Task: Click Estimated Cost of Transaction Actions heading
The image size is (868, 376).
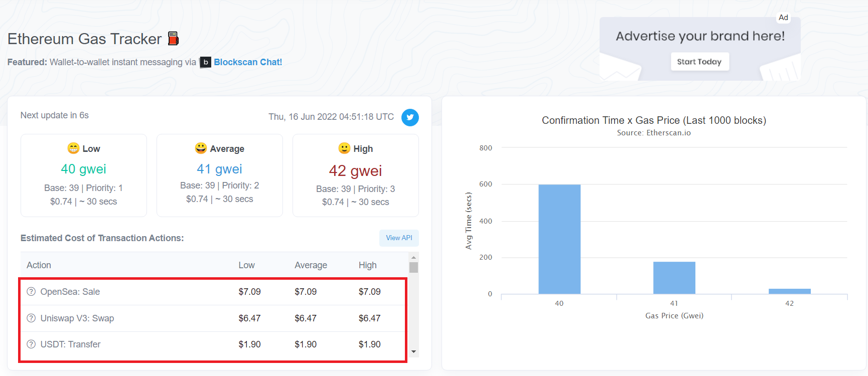Action: (x=102, y=238)
